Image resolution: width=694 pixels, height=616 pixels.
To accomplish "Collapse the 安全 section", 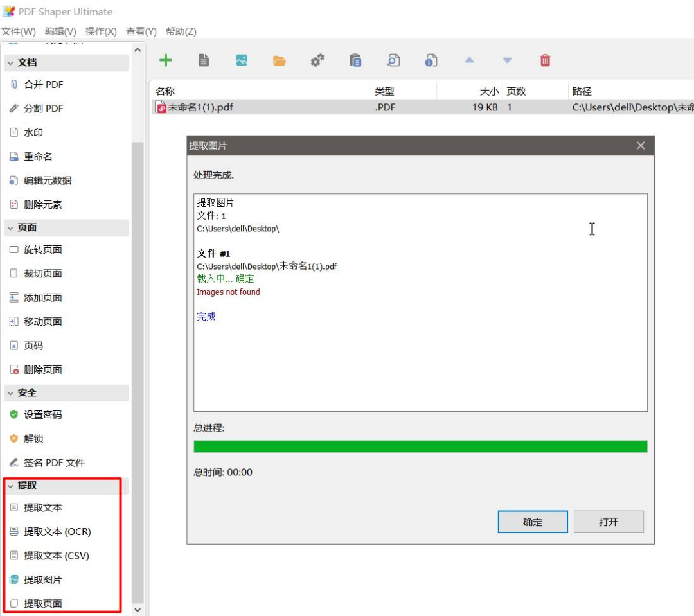I will (x=66, y=393).
